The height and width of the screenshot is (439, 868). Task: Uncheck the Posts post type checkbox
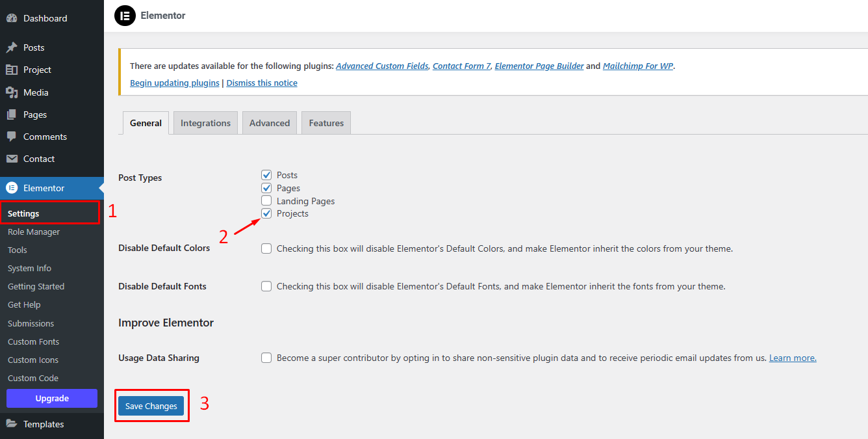point(266,175)
